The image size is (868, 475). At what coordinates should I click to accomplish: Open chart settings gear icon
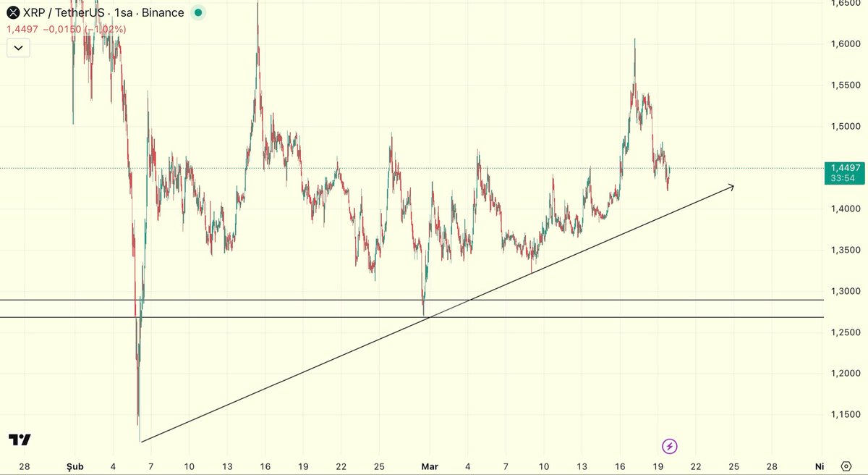click(x=846, y=466)
